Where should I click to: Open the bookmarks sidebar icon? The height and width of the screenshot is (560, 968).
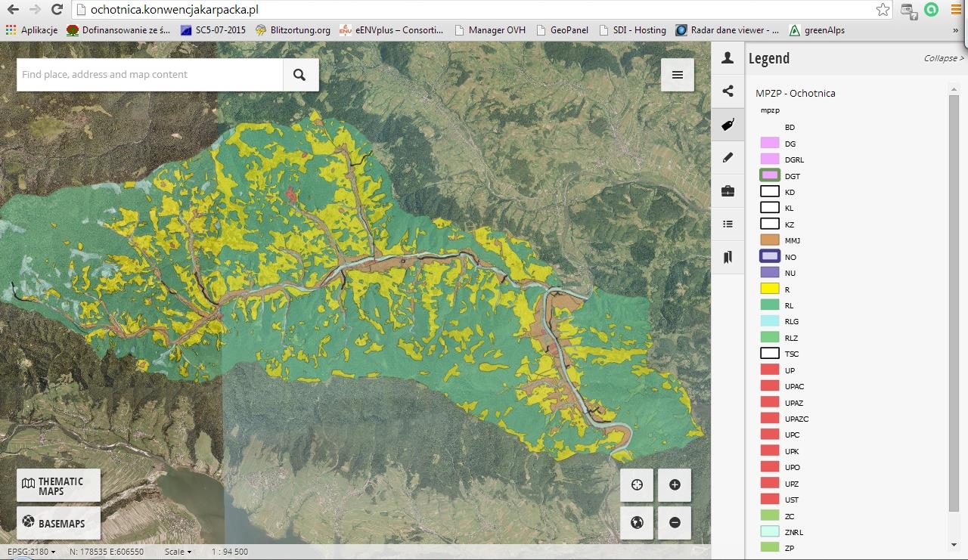pyautogui.click(x=728, y=258)
